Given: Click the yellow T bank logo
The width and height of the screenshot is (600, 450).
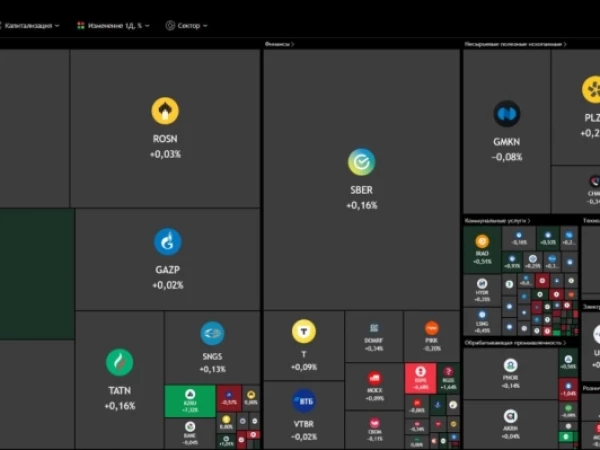Looking at the screenshot, I should coord(304,331).
